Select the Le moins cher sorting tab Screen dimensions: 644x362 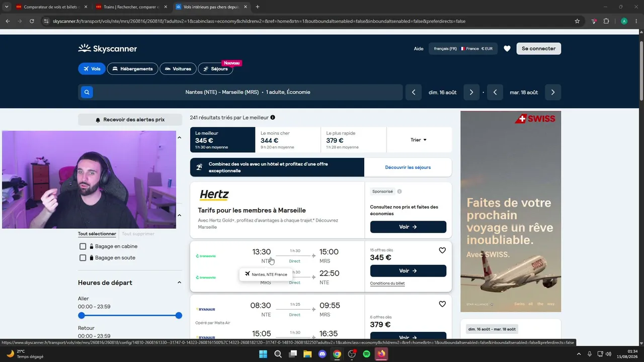click(x=288, y=140)
